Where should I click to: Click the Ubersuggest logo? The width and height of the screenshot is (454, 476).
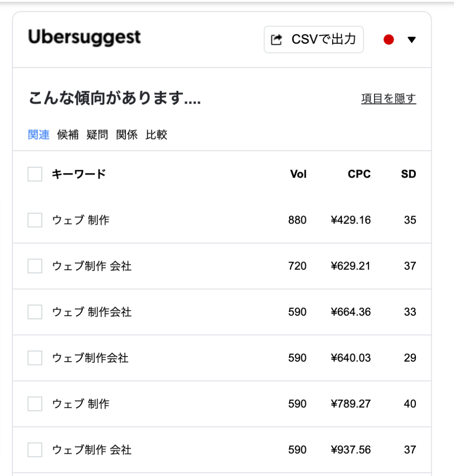pos(84,38)
